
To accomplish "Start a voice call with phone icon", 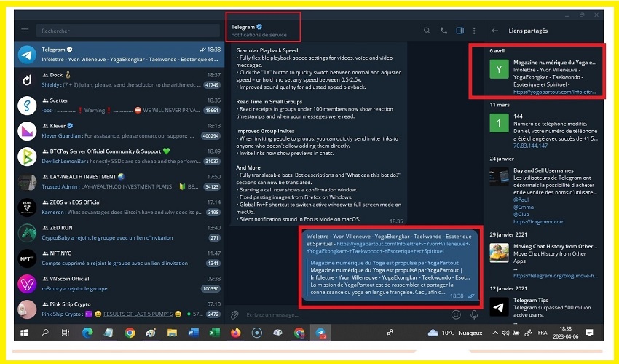I will [443, 31].
